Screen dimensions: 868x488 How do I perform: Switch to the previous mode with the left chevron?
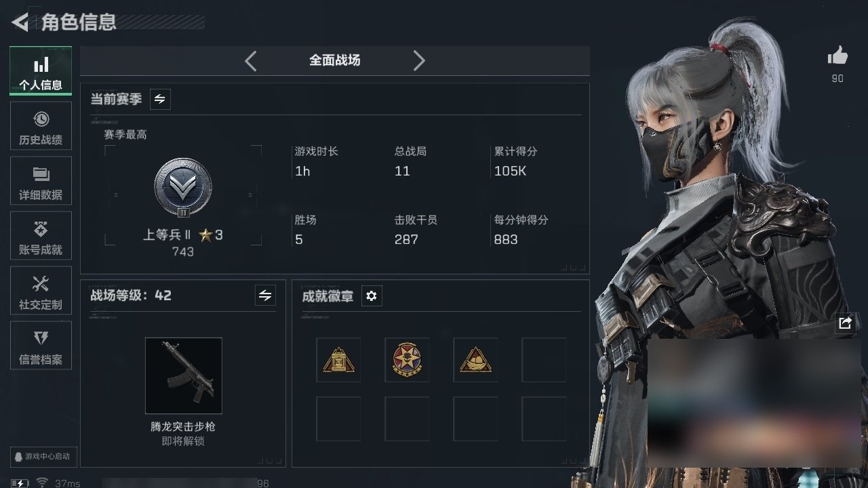pos(251,61)
